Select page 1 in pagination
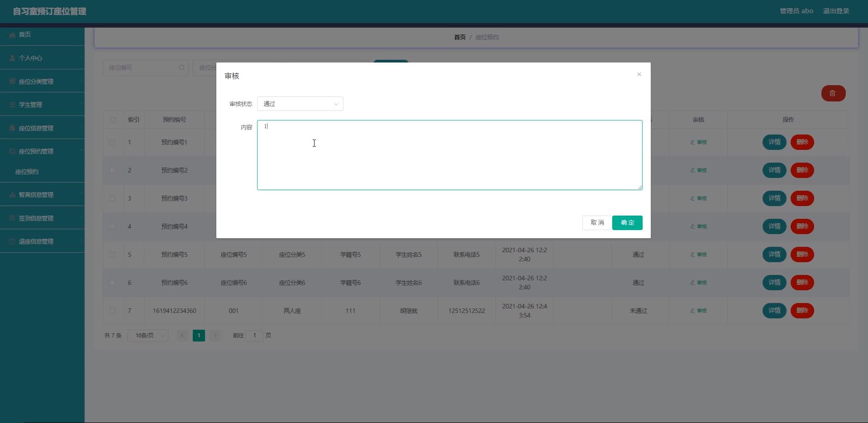This screenshot has width=868, height=423. click(199, 336)
